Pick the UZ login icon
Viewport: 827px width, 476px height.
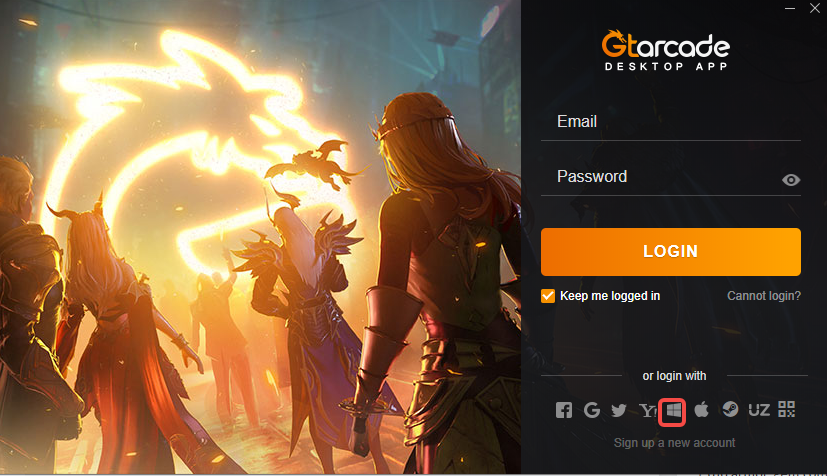759,410
